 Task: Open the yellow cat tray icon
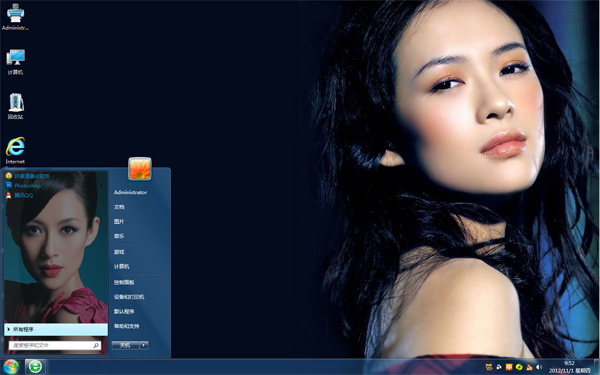point(489,367)
